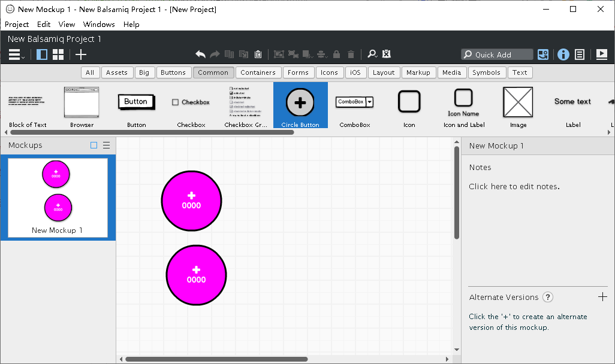Image resolution: width=615 pixels, height=364 pixels.
Task: Open the zoom magnifier tool
Action: (372, 54)
